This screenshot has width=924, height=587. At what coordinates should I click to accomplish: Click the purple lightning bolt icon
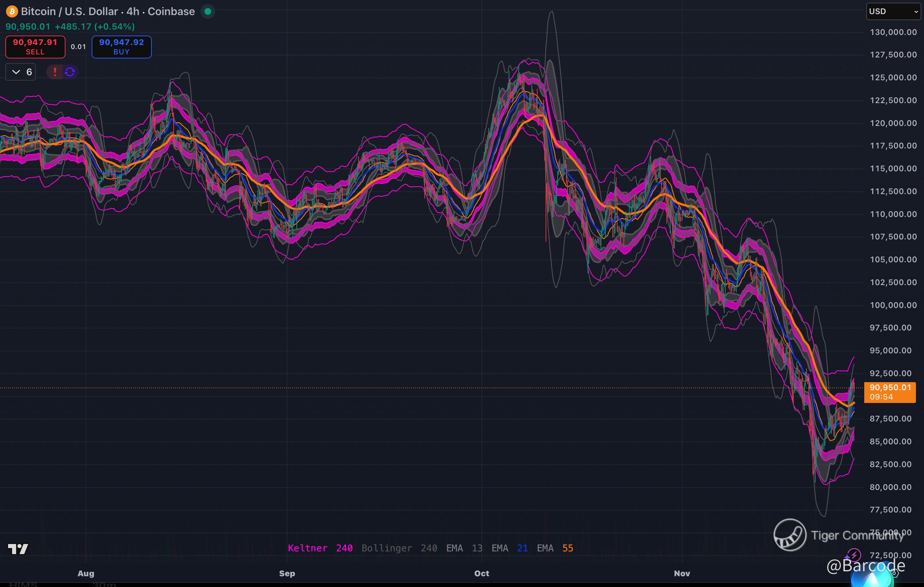[853, 555]
